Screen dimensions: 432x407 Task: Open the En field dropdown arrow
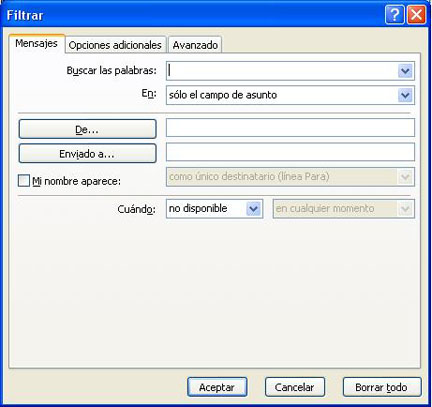pyautogui.click(x=405, y=95)
